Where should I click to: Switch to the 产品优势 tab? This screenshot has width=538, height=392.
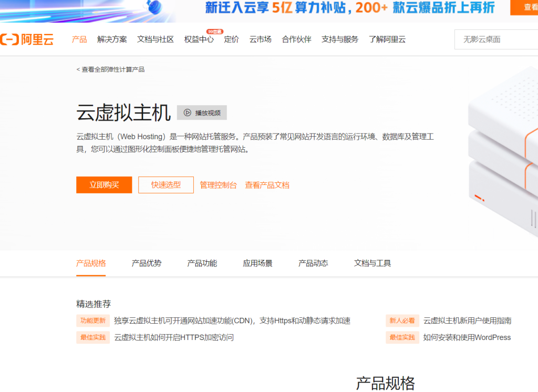pyautogui.click(x=147, y=263)
